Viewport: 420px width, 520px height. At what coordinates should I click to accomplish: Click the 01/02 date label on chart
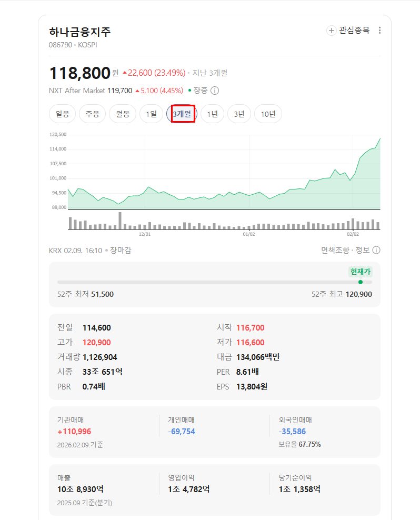(x=249, y=234)
